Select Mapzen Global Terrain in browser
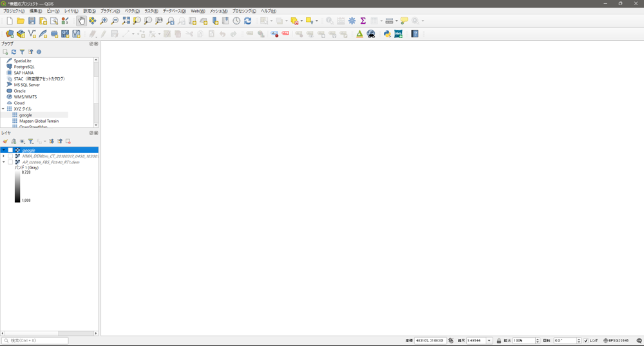The height and width of the screenshot is (346, 644). (x=39, y=121)
